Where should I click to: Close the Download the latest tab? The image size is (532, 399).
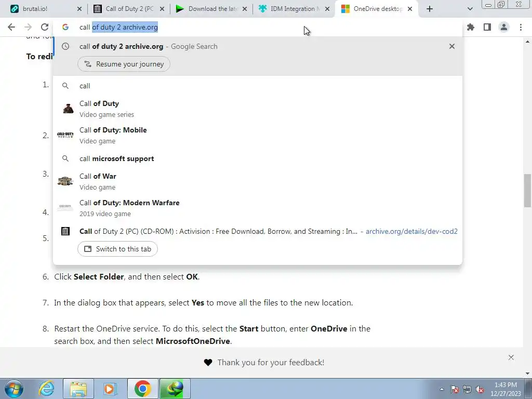click(245, 9)
